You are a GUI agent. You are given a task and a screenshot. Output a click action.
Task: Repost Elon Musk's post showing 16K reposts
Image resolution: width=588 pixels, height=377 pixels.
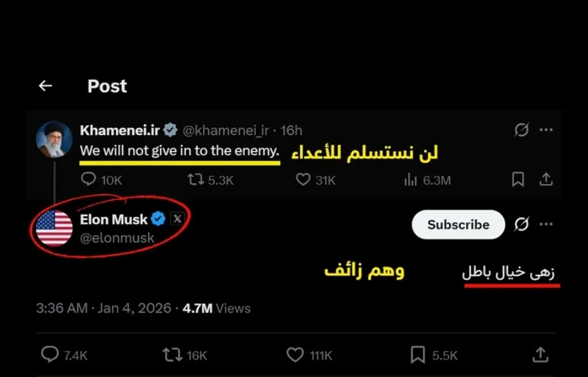171,354
